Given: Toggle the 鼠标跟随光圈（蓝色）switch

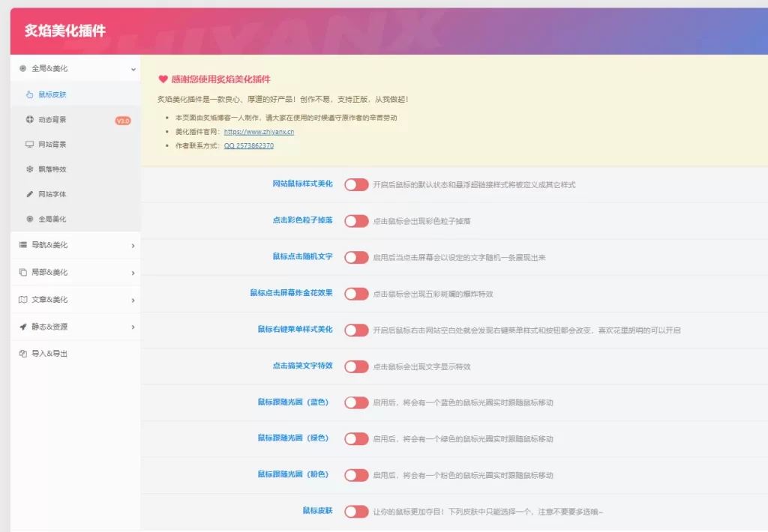Looking at the screenshot, I should 356,402.
